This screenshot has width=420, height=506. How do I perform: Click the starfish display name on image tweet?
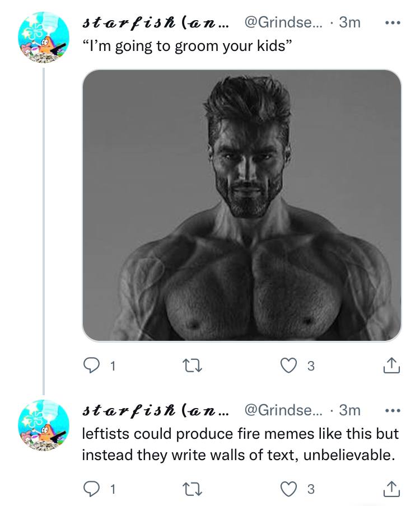tap(156, 22)
